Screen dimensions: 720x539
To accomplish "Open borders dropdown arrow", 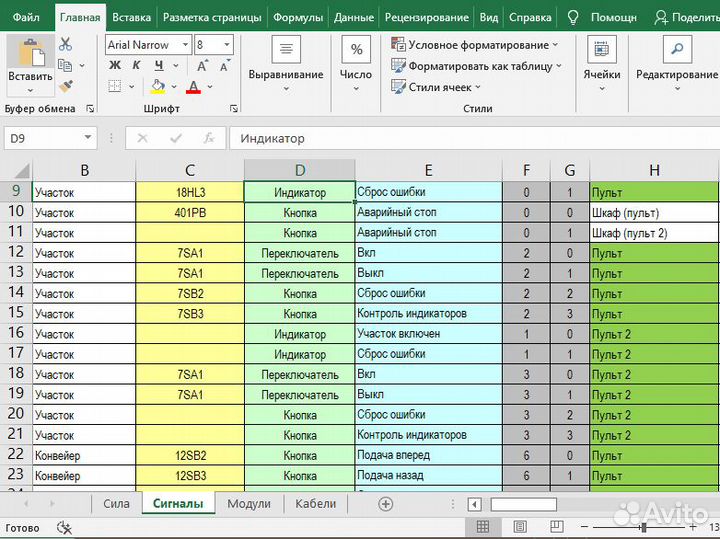I will (x=131, y=86).
